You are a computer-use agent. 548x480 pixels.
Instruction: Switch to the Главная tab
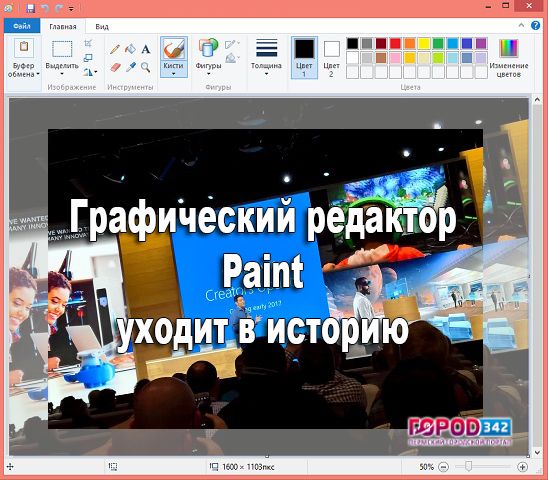pos(63,27)
